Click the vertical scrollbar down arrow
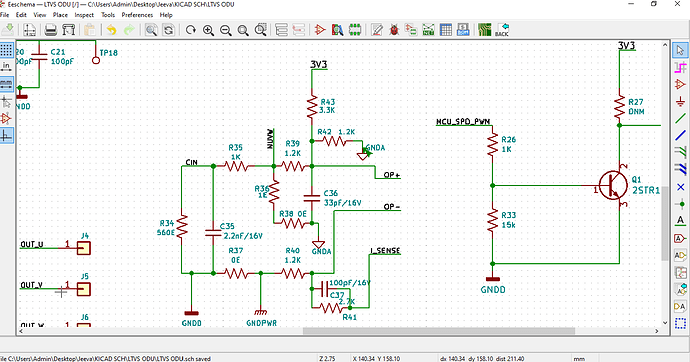The height and width of the screenshot is (362, 690). coord(665,322)
